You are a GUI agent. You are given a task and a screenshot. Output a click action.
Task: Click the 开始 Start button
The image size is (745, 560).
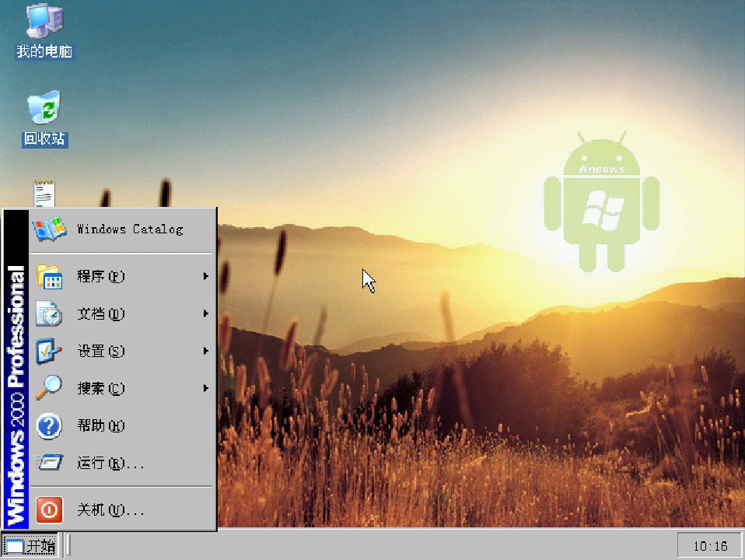click(30, 546)
